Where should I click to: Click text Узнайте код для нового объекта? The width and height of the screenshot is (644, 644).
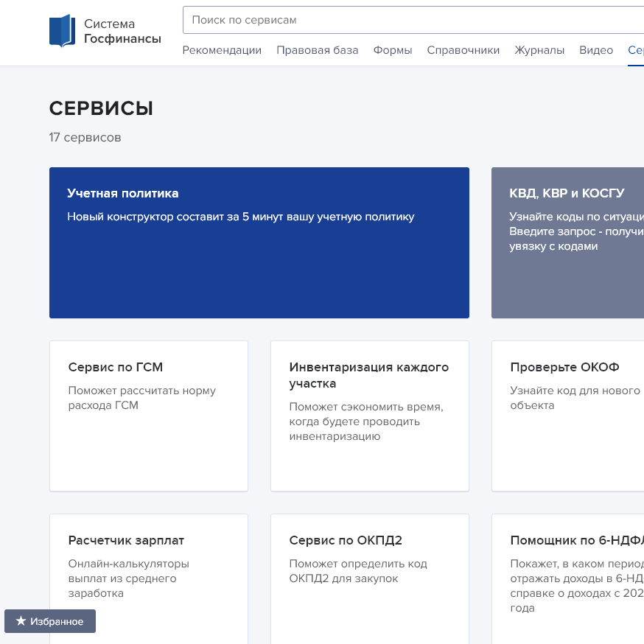[x=575, y=398]
